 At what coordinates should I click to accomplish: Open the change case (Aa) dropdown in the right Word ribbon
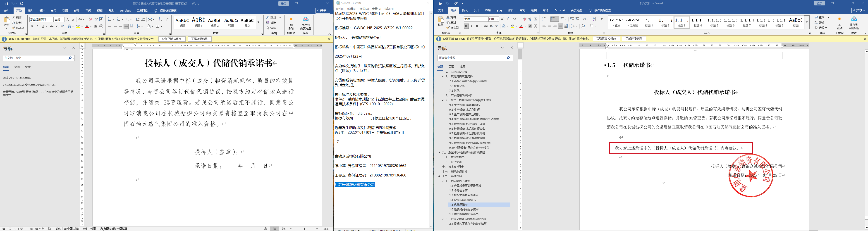coord(516,19)
